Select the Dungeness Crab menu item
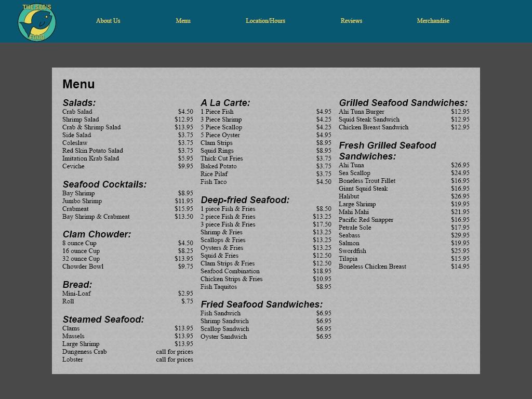The height and width of the screenshot is (399, 532). pyautogui.click(x=84, y=352)
